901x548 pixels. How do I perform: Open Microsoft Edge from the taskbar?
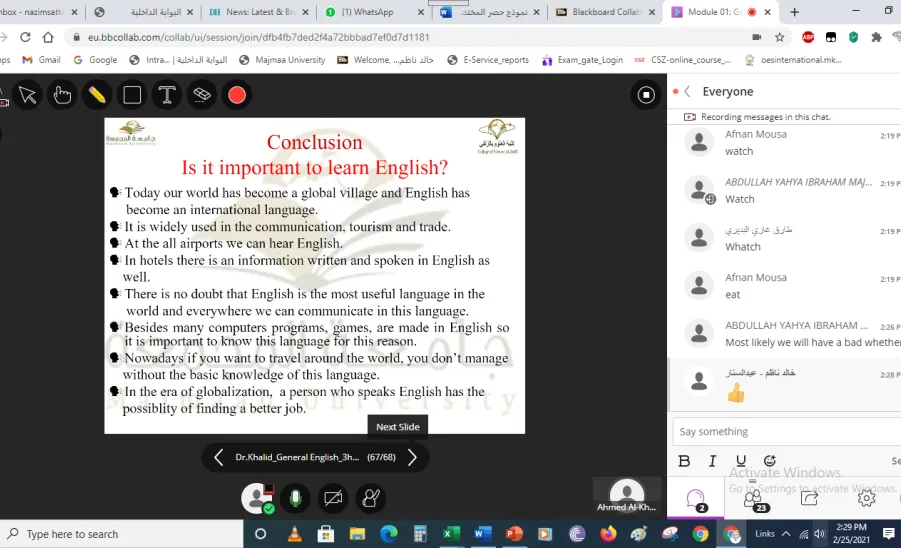pyautogui.click(x=388, y=534)
